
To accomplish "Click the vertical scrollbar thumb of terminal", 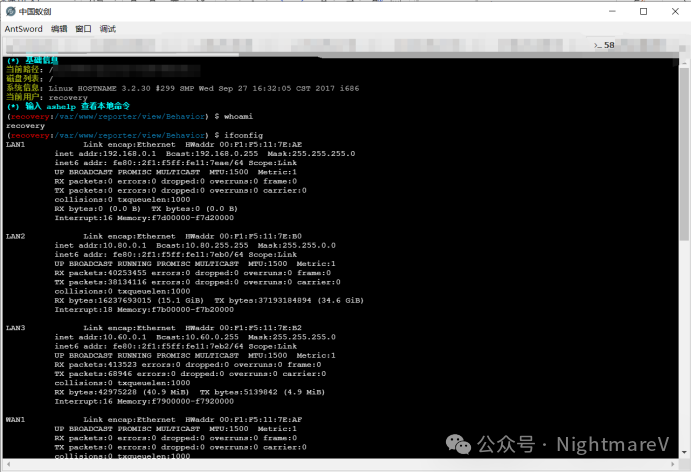I will pyautogui.click(x=684, y=154).
